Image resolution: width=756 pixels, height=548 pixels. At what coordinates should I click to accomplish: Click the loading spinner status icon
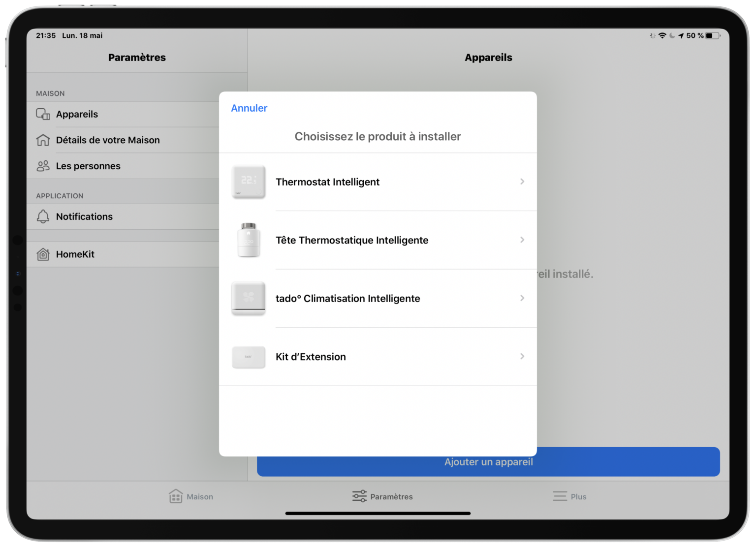[653, 35]
